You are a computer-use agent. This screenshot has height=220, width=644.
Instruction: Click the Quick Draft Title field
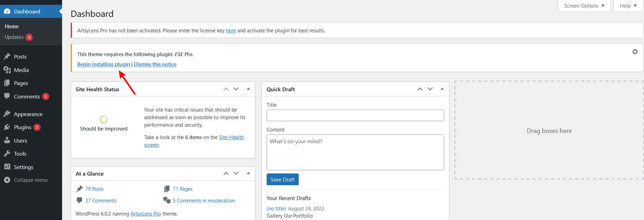click(355, 115)
